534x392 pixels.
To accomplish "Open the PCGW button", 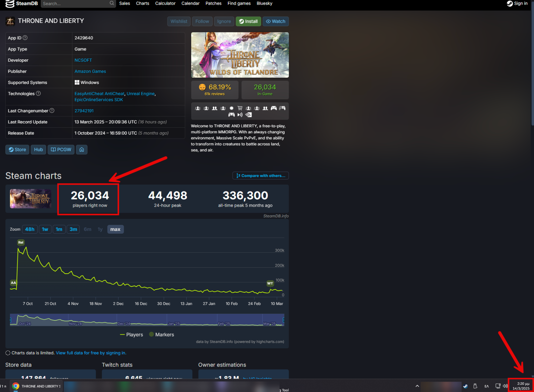I will (x=61, y=150).
